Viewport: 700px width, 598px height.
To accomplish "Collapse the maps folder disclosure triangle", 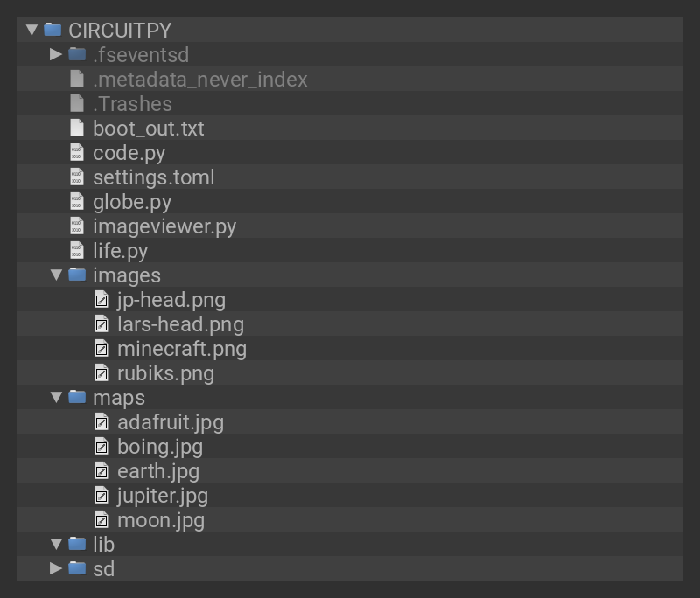I will coord(56,397).
